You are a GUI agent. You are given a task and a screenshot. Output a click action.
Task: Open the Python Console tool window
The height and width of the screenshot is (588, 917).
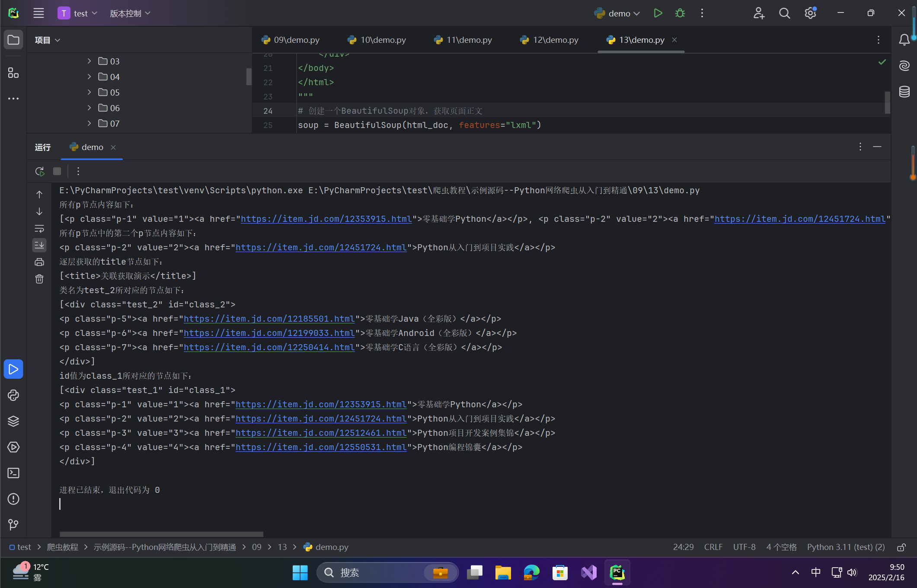point(13,395)
